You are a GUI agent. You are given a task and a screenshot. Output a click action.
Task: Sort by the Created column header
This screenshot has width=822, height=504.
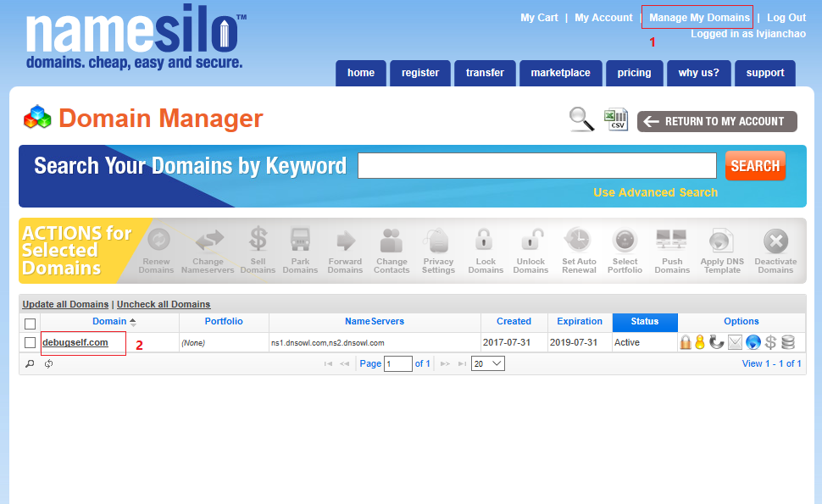click(514, 321)
